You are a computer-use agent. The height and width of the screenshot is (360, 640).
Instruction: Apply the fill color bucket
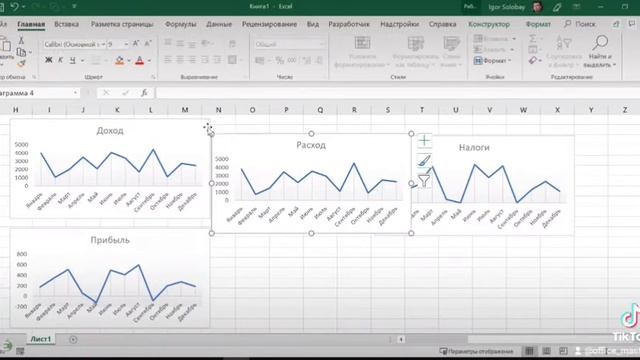tap(120, 61)
